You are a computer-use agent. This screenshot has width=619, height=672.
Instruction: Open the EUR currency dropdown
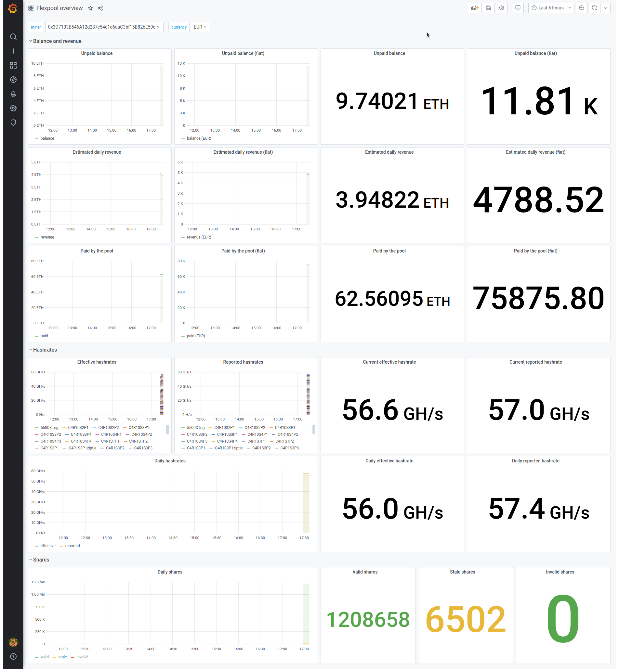click(x=201, y=27)
